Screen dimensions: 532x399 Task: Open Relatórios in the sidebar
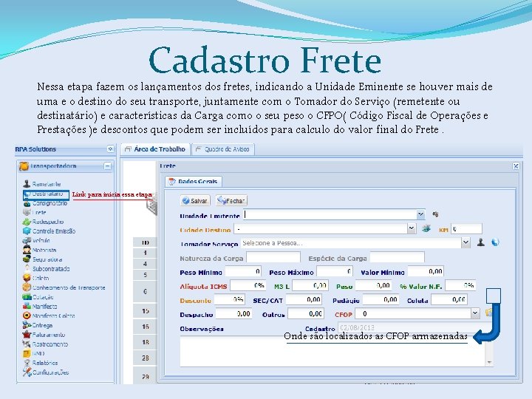[x=41, y=363]
